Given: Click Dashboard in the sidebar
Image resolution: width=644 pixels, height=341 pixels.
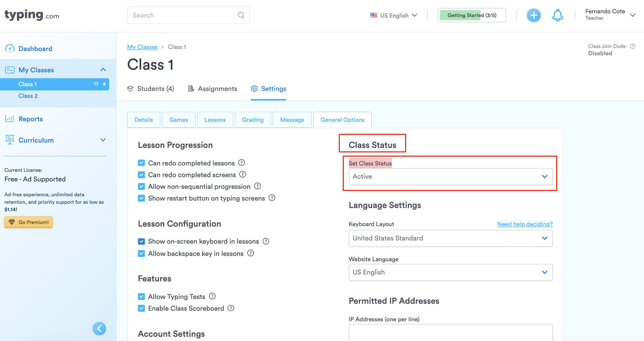Looking at the screenshot, I should tap(35, 49).
